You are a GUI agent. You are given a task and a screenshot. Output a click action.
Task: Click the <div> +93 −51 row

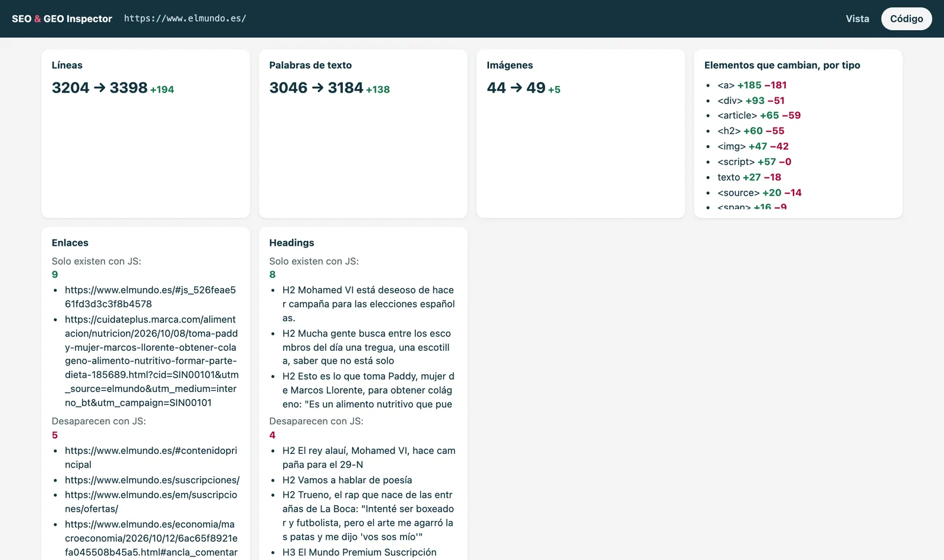[751, 101]
